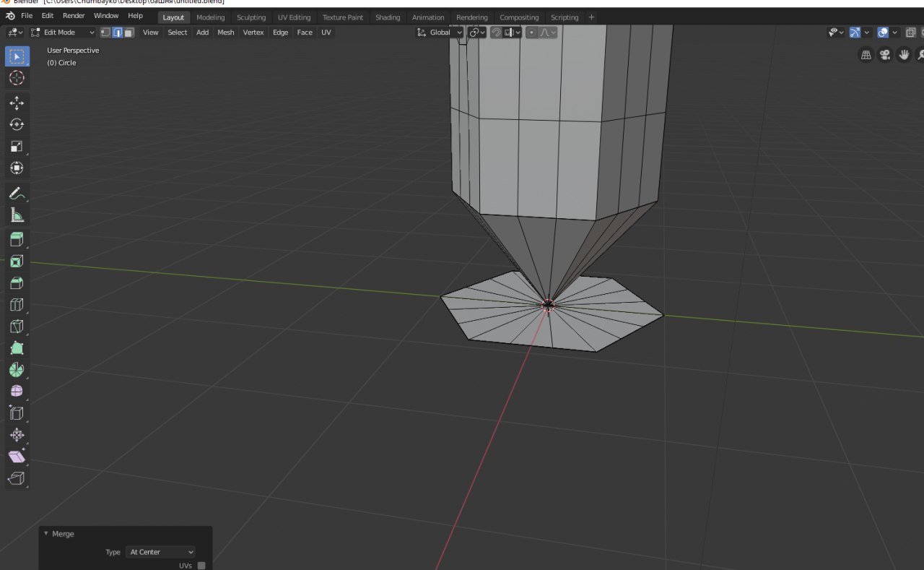Open the Help menu

click(135, 16)
